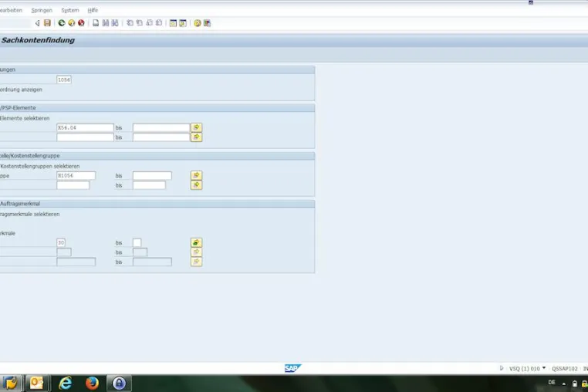The height and width of the screenshot is (392, 588).
Task: Jump to First Page icon
Action: click(130, 23)
